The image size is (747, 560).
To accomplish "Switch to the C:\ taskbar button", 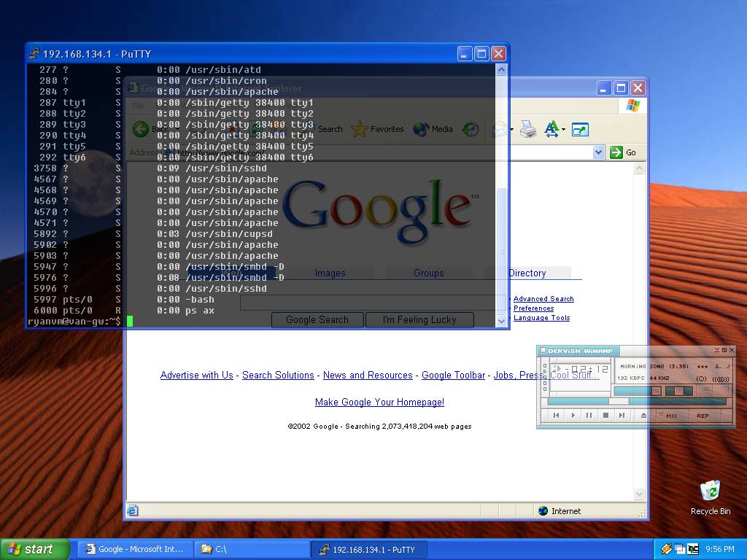I will point(252,549).
